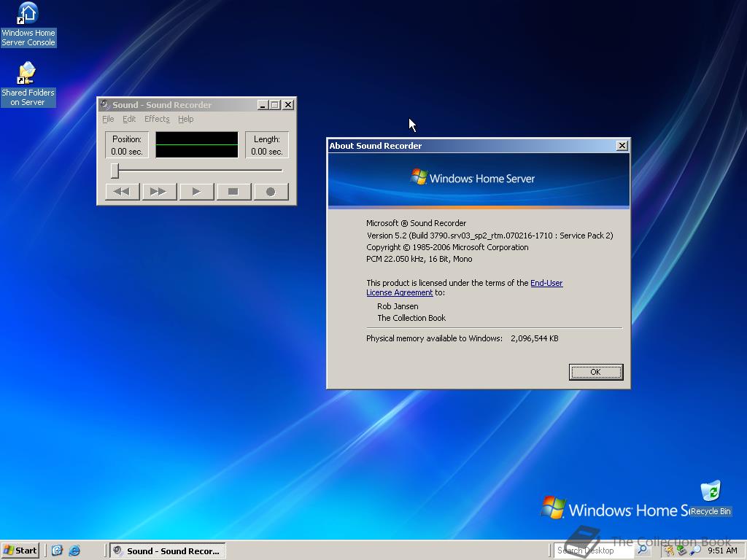Viewport: 747px width, 560px height.
Task: Open the Recycle Bin icon
Action: click(711, 499)
